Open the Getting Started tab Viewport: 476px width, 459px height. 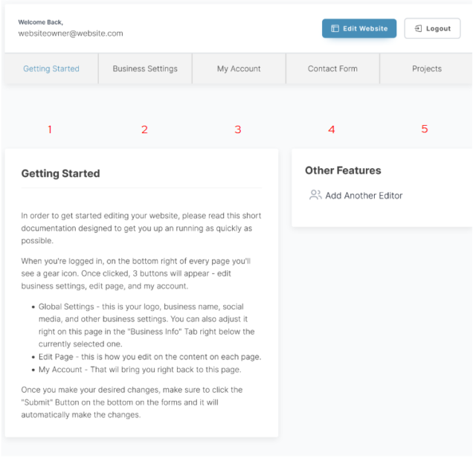pyautogui.click(x=51, y=68)
